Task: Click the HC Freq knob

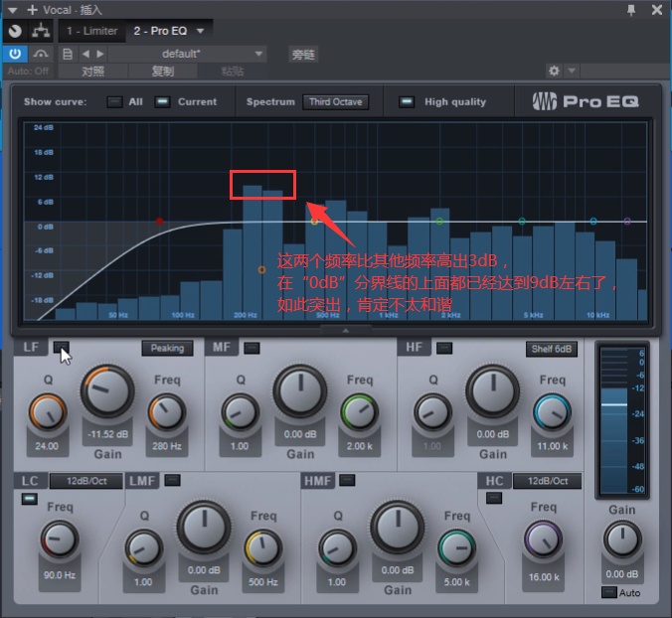Action: click(544, 540)
